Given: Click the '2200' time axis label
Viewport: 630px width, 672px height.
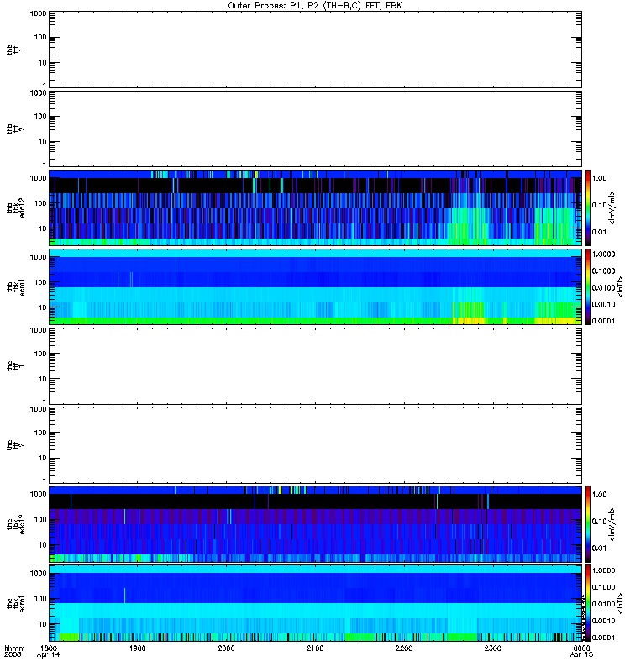Looking at the screenshot, I should (x=404, y=648).
